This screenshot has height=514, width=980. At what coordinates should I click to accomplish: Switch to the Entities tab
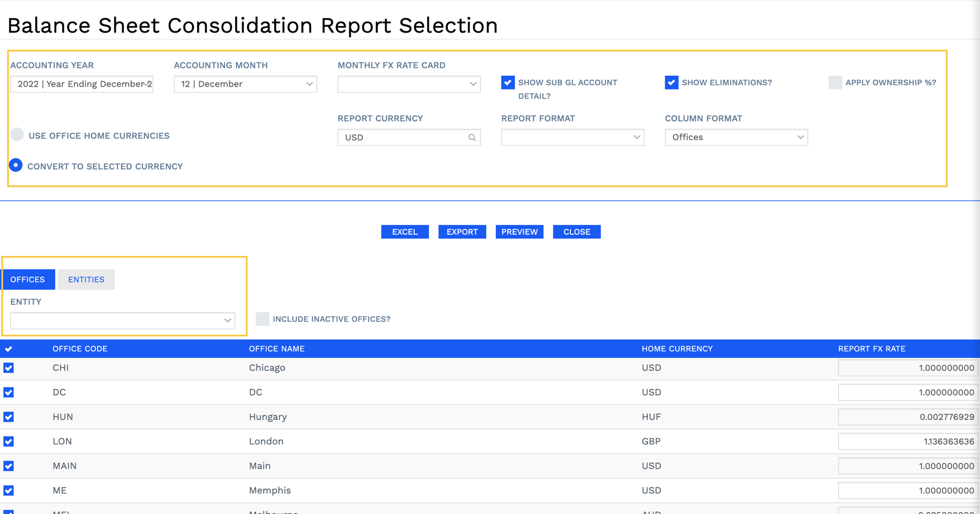click(x=86, y=279)
